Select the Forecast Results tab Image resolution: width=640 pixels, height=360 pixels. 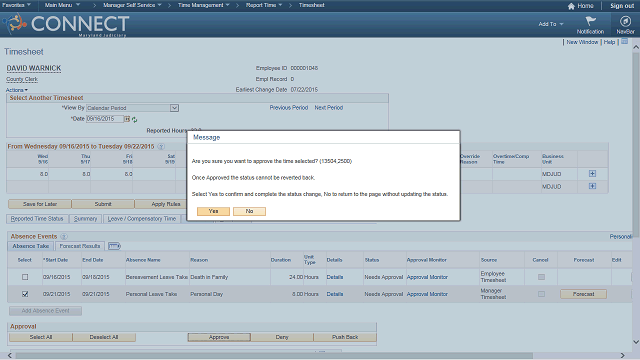click(80, 246)
